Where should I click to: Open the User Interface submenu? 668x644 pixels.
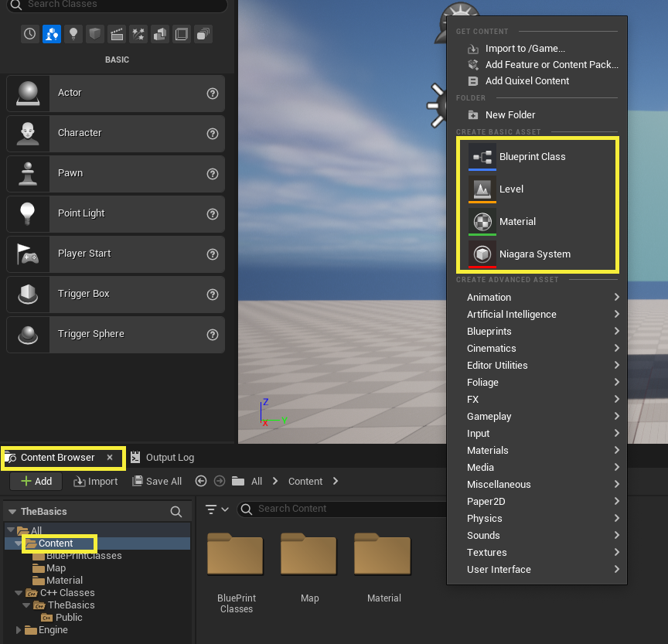click(x=537, y=570)
